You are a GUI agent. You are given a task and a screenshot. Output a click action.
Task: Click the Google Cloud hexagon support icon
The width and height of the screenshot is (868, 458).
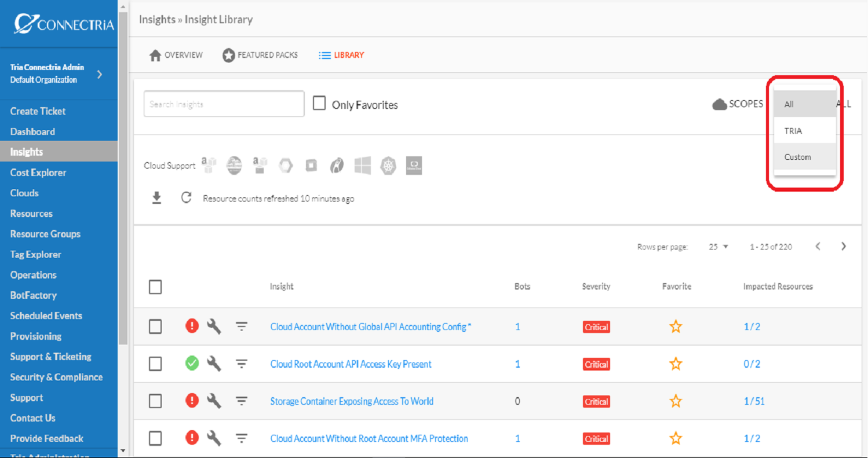286,166
